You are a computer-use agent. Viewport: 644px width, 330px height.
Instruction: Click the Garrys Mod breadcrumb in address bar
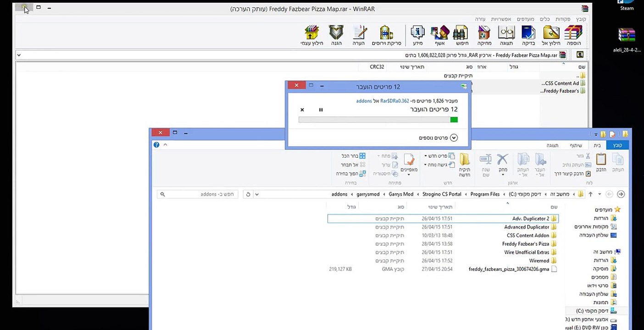tap(401, 194)
